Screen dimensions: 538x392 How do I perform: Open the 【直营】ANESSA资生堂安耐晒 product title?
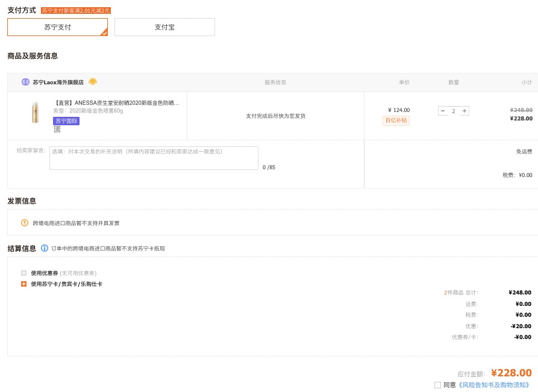pyautogui.click(x=117, y=102)
